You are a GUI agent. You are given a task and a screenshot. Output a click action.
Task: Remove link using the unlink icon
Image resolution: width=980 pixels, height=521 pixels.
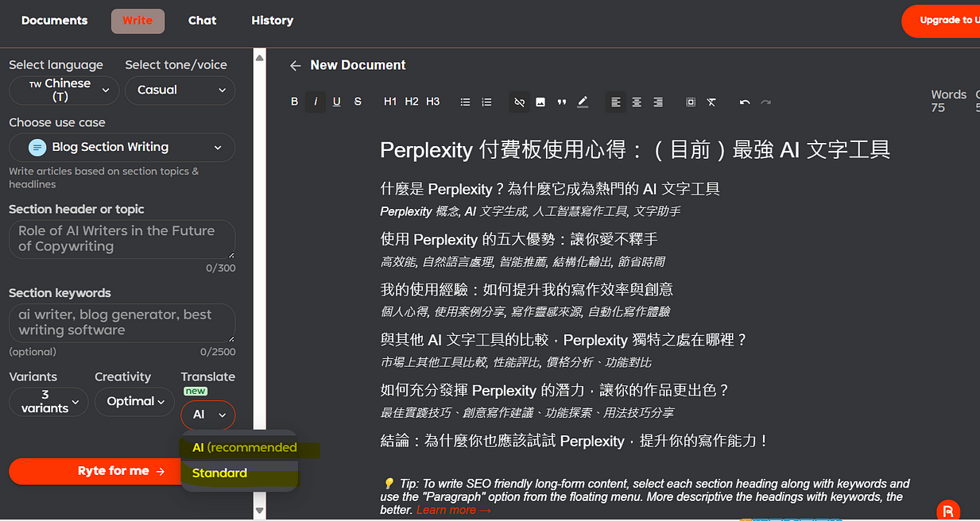coord(519,102)
